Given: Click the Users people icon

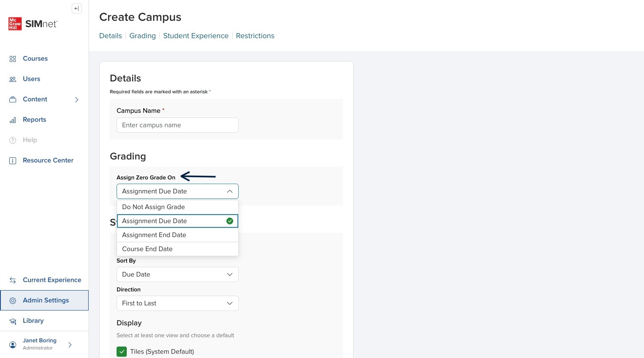Looking at the screenshot, I should click(x=13, y=79).
